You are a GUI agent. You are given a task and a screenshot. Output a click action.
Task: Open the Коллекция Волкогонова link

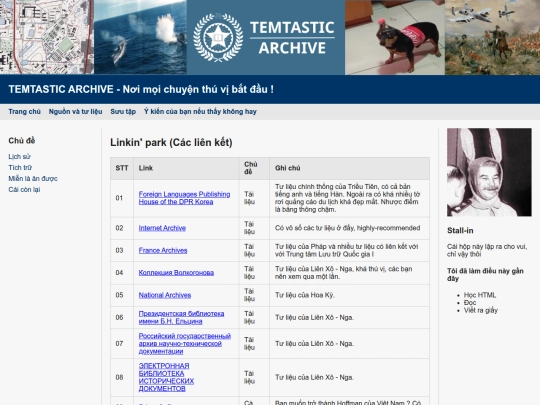pyautogui.click(x=176, y=273)
